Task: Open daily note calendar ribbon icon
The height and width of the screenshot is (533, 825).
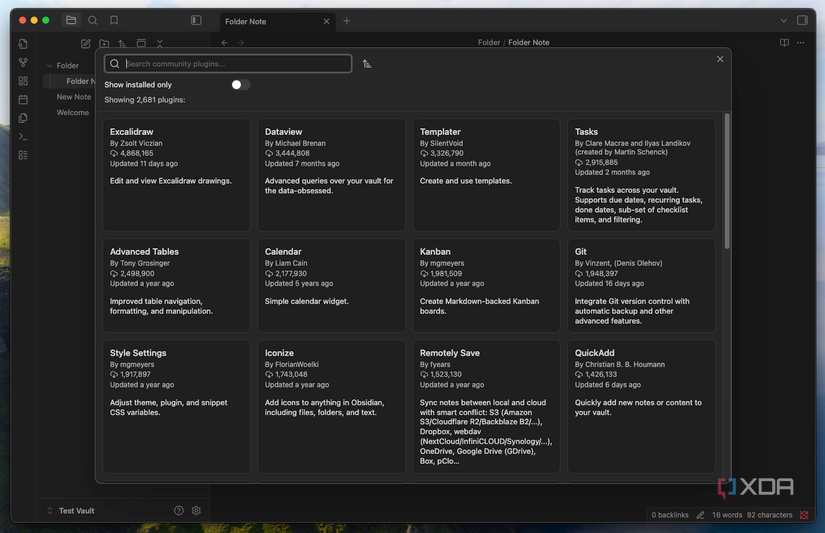Action: pos(23,99)
